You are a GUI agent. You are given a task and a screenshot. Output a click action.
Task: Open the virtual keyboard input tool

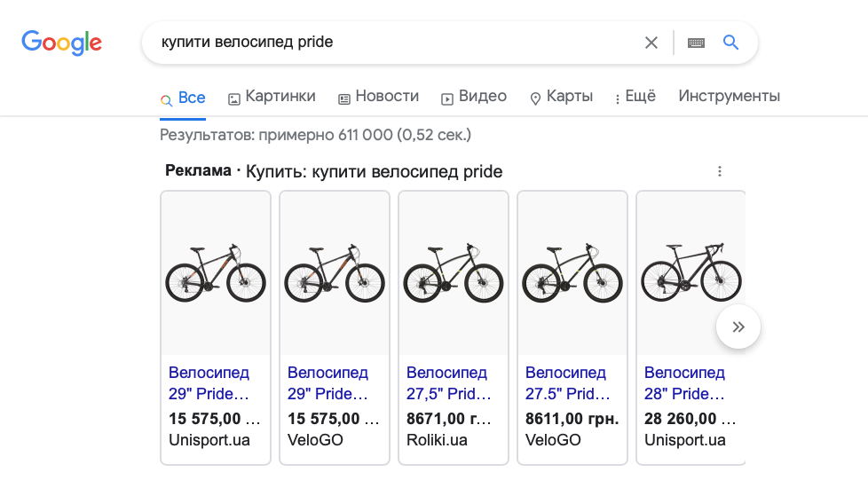point(696,43)
